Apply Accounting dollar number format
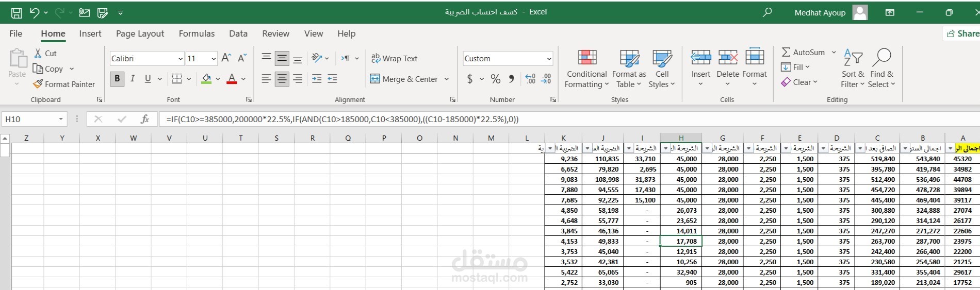 point(470,79)
